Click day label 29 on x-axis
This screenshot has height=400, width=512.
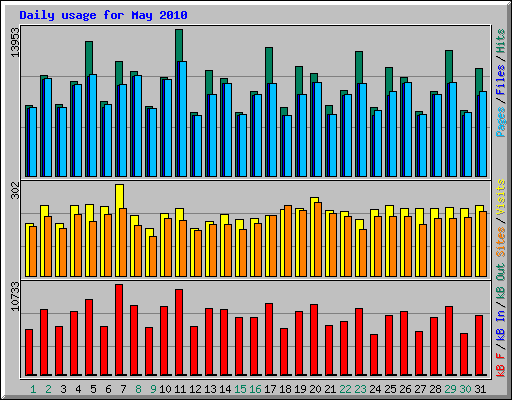click(x=450, y=389)
